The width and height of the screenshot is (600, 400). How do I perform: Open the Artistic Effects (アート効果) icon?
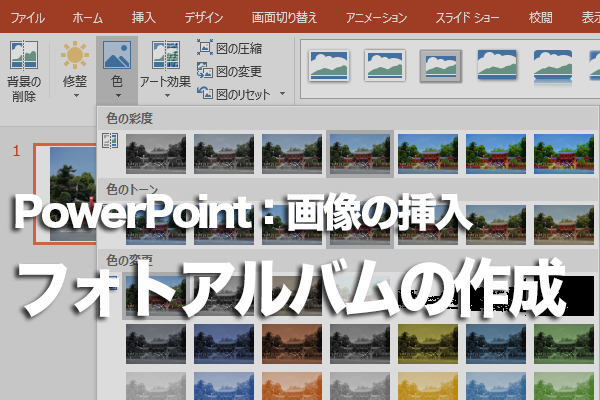166,55
